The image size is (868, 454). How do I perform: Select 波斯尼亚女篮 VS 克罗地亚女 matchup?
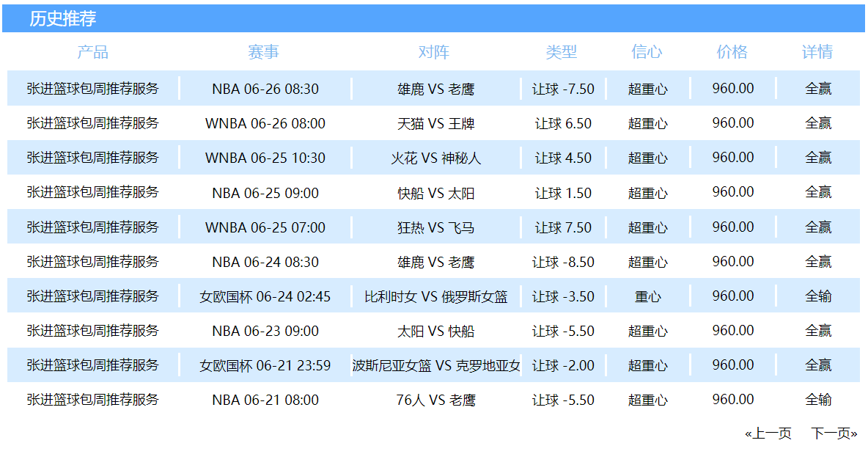[x=435, y=365]
